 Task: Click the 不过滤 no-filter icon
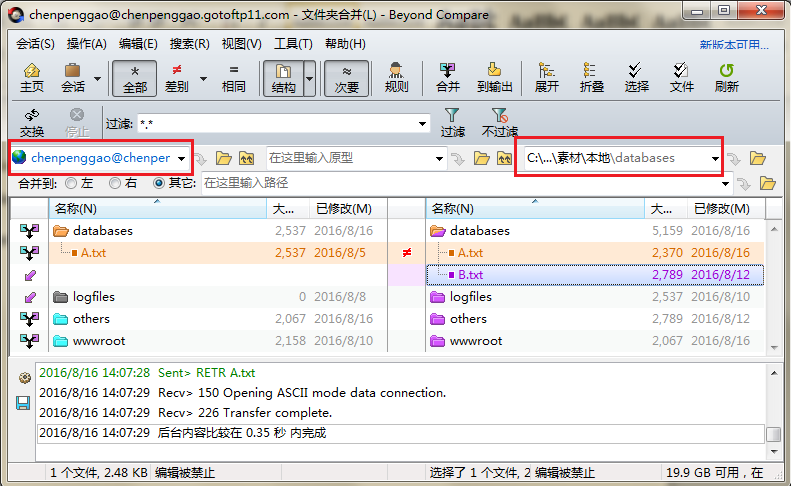click(499, 123)
